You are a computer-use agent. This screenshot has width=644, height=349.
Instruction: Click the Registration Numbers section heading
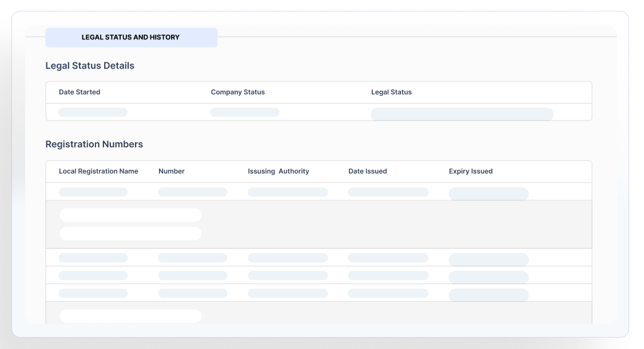point(94,145)
